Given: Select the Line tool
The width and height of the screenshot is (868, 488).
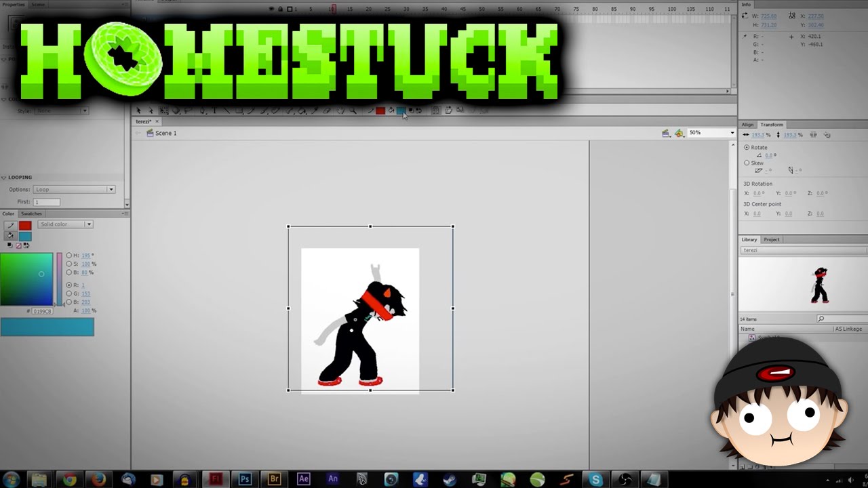Looking at the screenshot, I should pyautogui.click(x=226, y=110).
